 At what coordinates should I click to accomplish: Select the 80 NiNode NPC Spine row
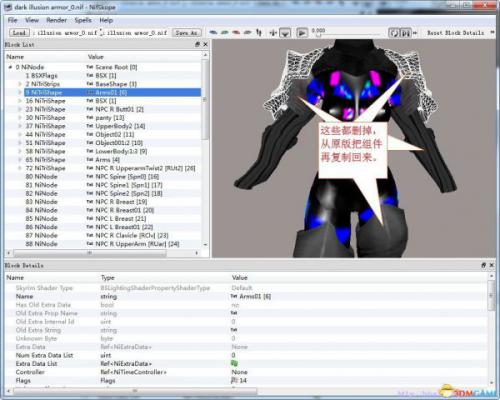(103, 177)
